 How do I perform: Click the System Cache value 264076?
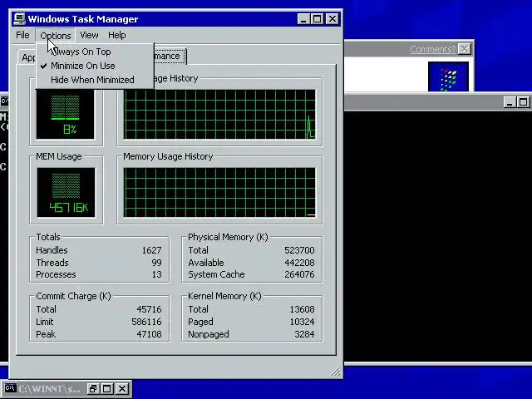[299, 274]
